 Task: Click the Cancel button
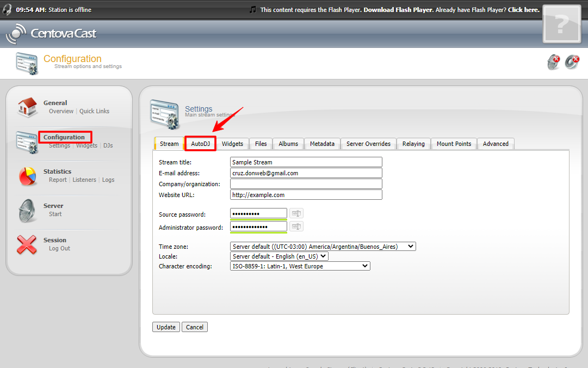195,327
